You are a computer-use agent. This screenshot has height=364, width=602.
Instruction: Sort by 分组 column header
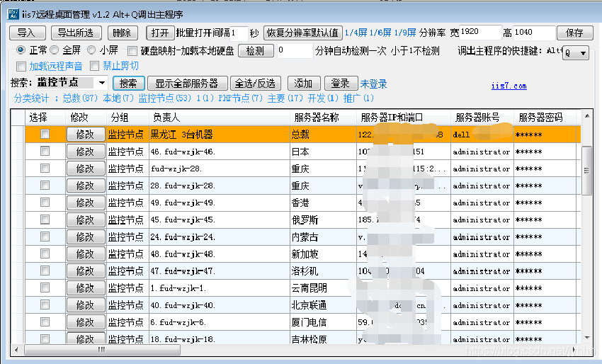pos(127,118)
